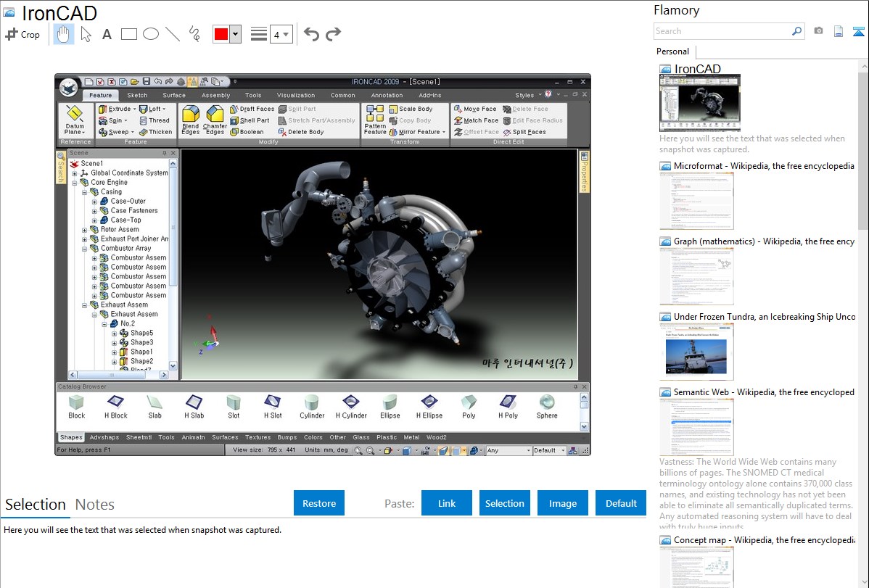Click the red color swatch

(x=221, y=34)
